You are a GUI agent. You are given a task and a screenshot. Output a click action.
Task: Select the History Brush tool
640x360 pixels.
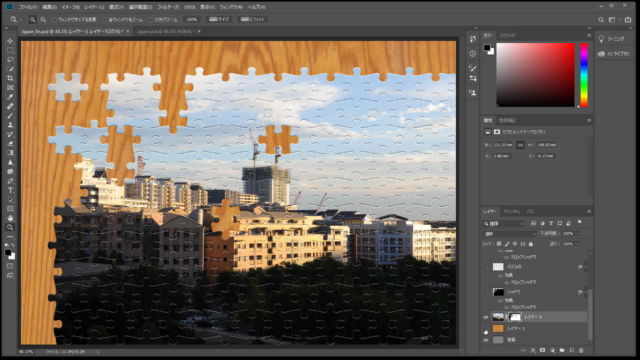[x=10, y=134]
